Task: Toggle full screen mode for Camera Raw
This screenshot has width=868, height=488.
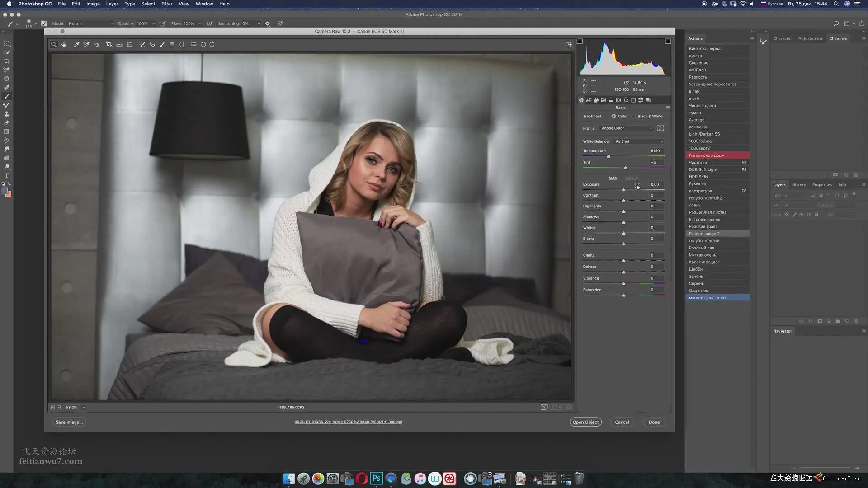Action: [x=568, y=44]
